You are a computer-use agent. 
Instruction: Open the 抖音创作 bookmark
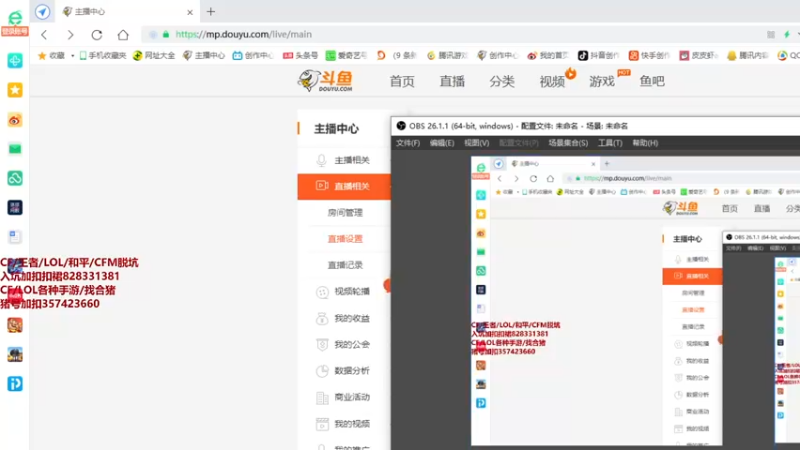(598, 56)
